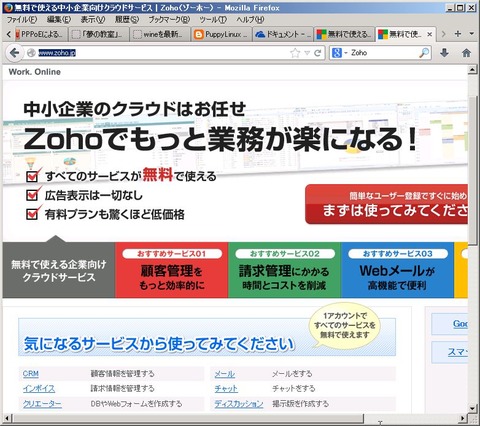Click the Firefox back arrow button
This screenshot has width=480, height=426.
pos(14,53)
